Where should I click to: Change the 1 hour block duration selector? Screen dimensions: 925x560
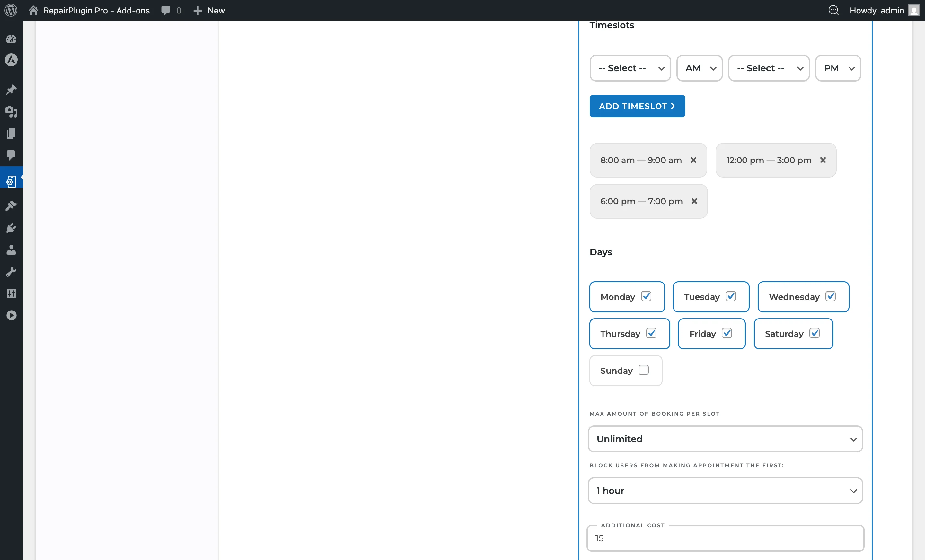coord(725,491)
